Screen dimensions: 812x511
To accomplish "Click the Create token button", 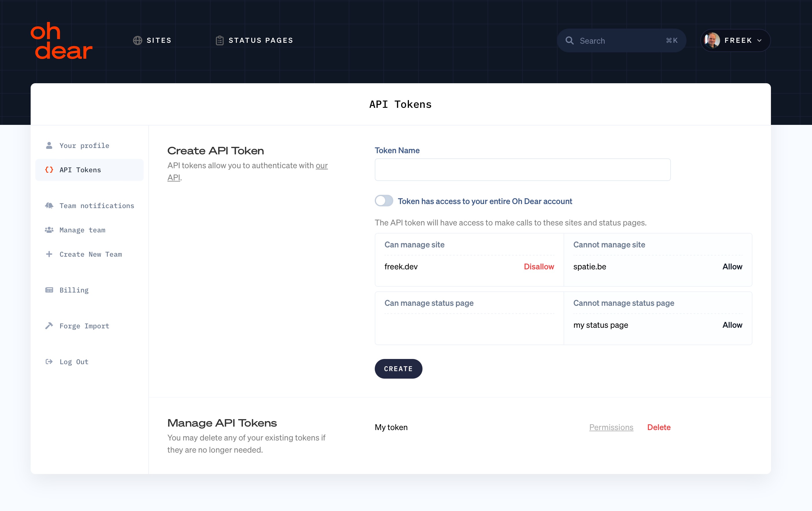I will pyautogui.click(x=398, y=369).
